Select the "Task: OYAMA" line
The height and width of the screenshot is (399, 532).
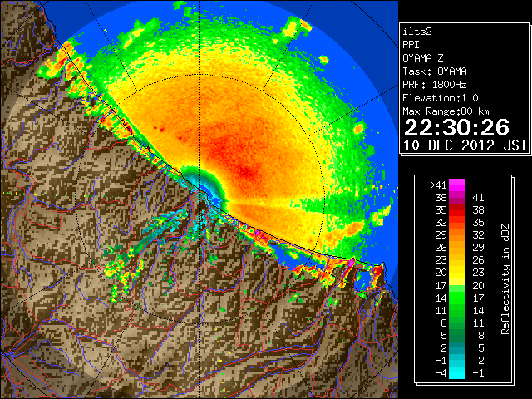pyautogui.click(x=435, y=71)
